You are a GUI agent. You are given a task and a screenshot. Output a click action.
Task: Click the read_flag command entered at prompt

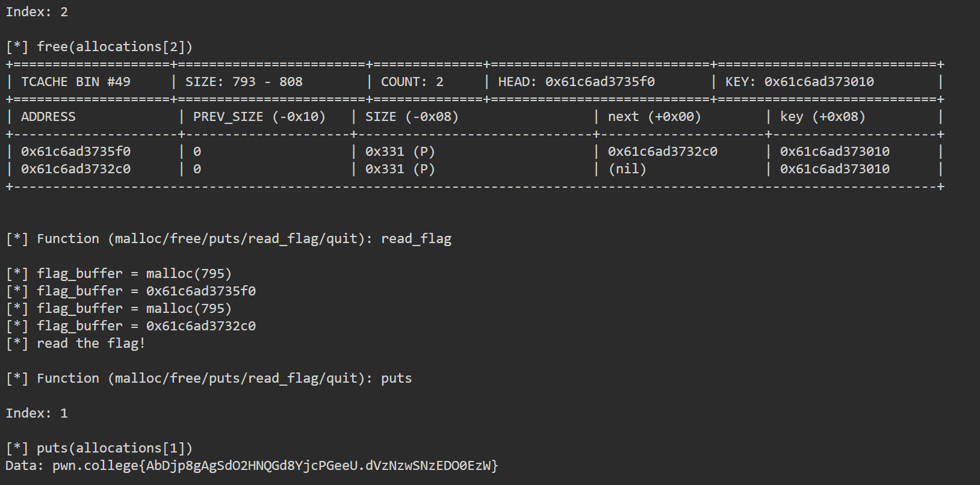tap(416, 239)
